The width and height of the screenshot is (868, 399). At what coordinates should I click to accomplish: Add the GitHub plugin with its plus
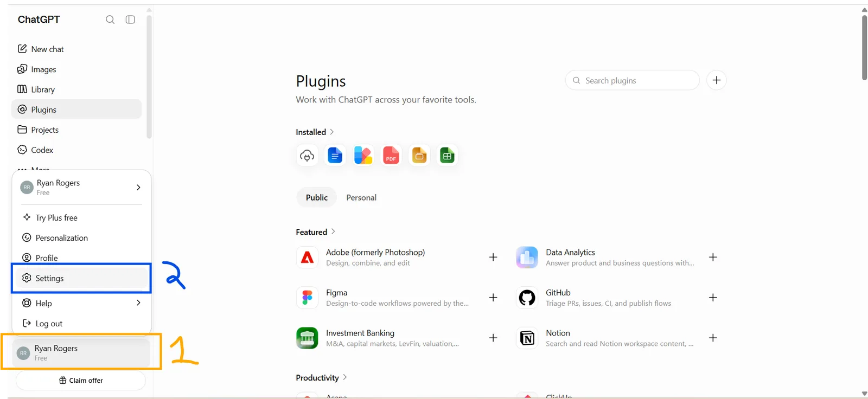coord(713,298)
